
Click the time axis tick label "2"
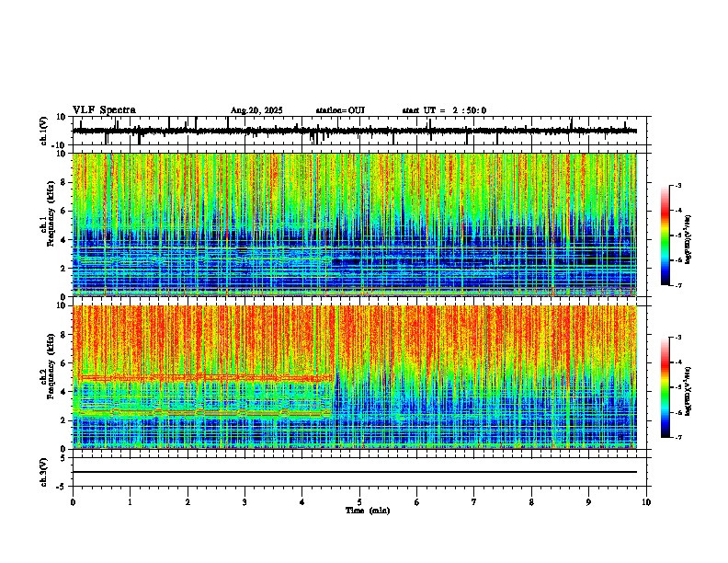(188, 502)
